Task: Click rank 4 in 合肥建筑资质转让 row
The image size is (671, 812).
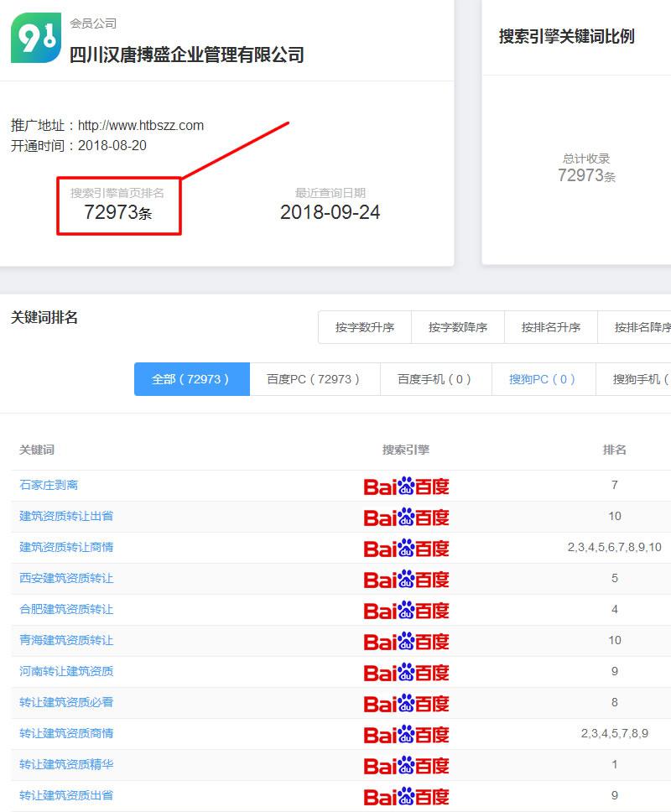Action: pyautogui.click(x=615, y=609)
